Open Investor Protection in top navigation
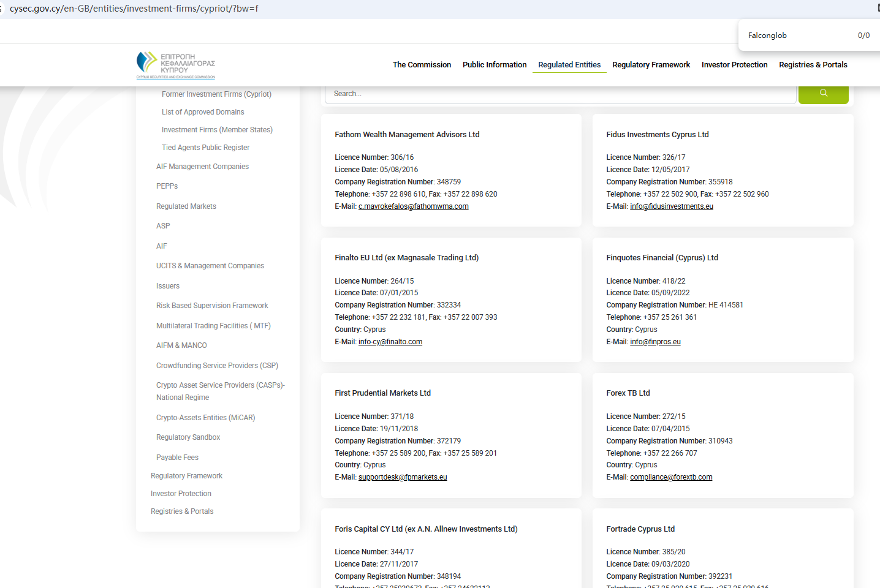Image resolution: width=880 pixels, height=588 pixels. click(734, 65)
